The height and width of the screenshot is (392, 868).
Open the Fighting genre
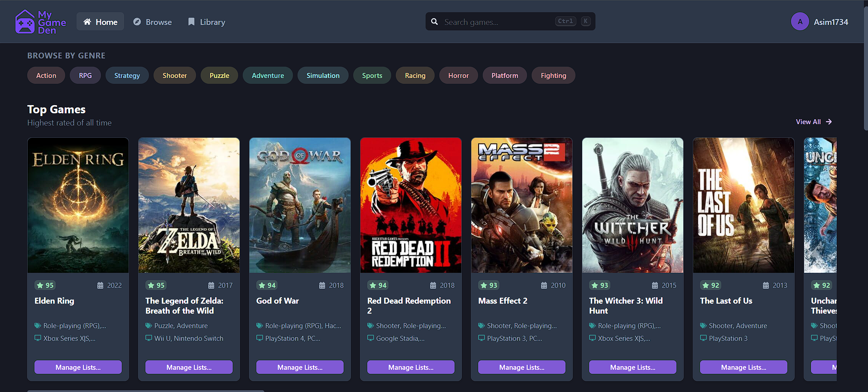(553, 76)
